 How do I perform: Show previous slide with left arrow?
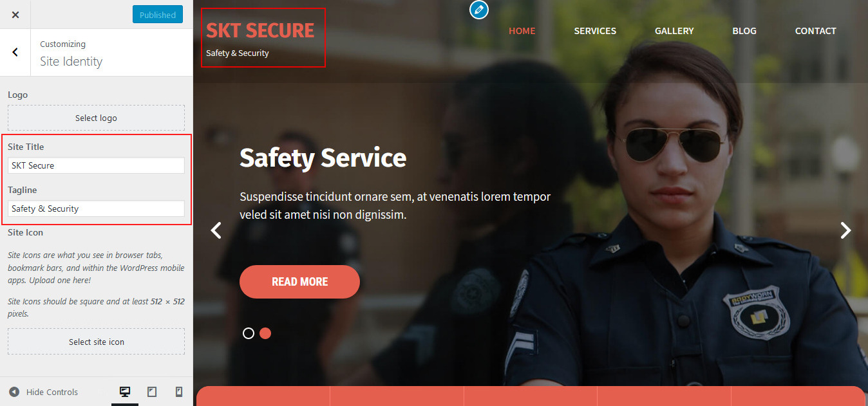click(x=216, y=230)
